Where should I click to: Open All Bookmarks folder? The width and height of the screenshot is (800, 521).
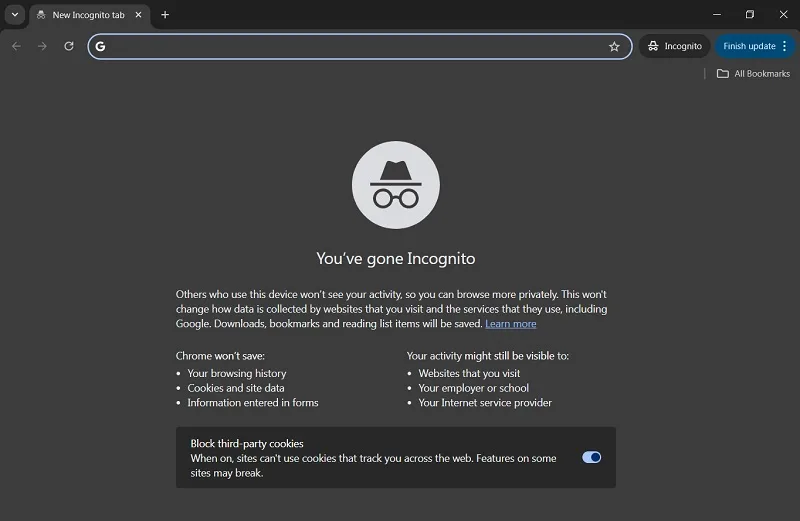pyautogui.click(x=754, y=73)
